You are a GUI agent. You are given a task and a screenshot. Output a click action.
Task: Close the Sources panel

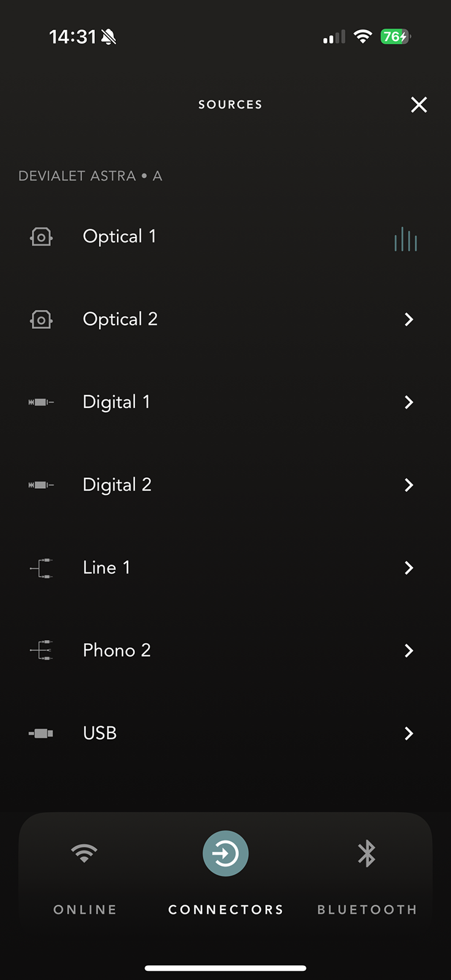[x=419, y=105]
